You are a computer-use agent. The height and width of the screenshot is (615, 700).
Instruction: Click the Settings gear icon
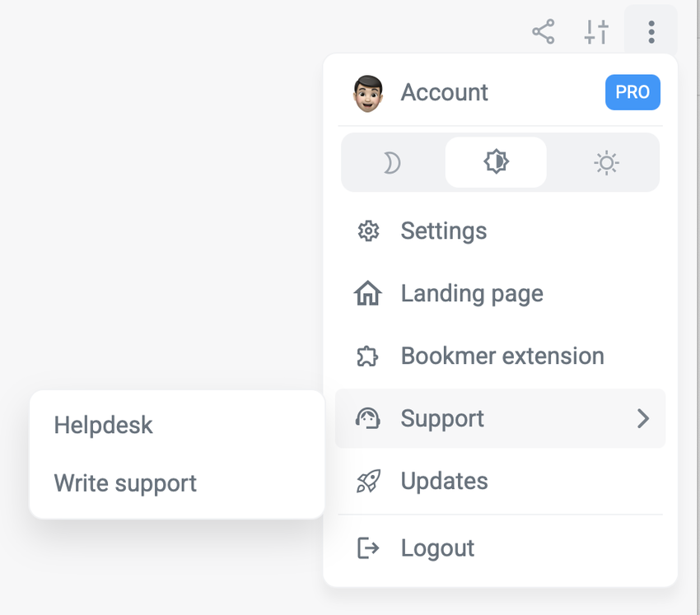pyautogui.click(x=368, y=231)
